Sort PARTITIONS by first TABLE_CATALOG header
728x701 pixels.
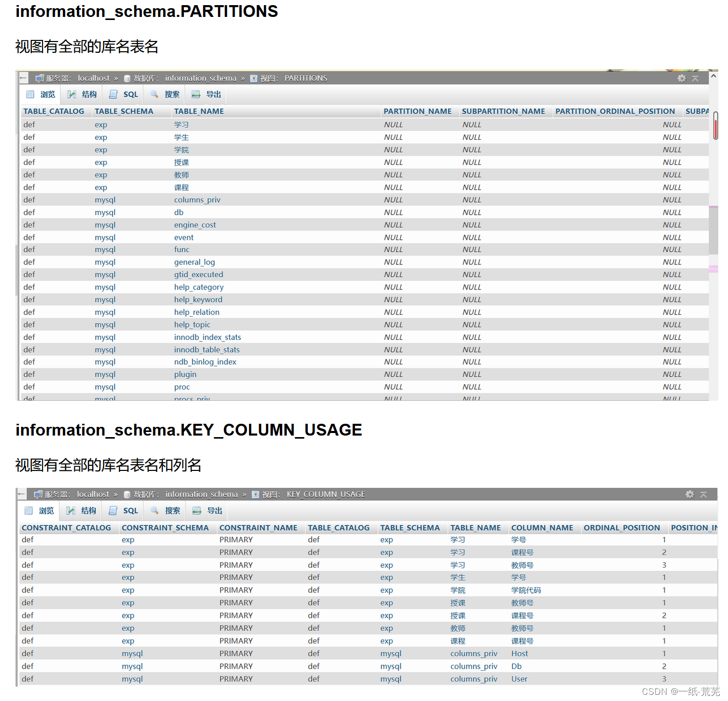click(x=54, y=111)
